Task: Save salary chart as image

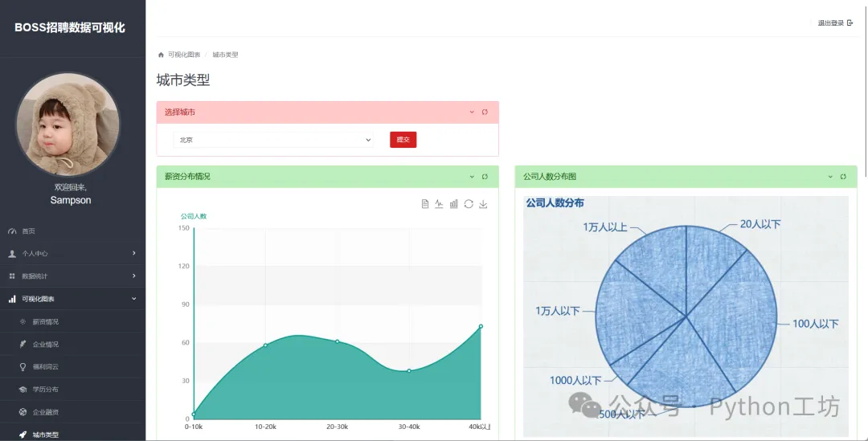Action: click(x=483, y=204)
